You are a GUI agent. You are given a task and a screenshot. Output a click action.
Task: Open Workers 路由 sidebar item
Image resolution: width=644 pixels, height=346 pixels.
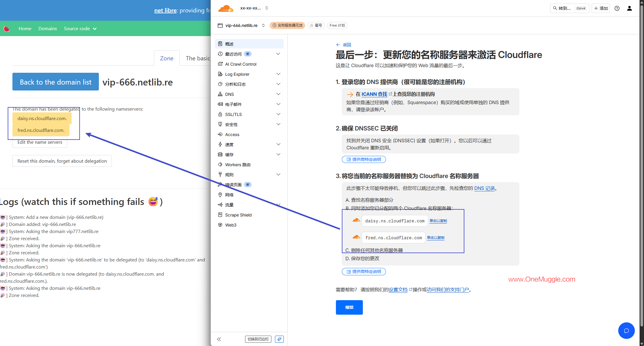tap(249, 164)
